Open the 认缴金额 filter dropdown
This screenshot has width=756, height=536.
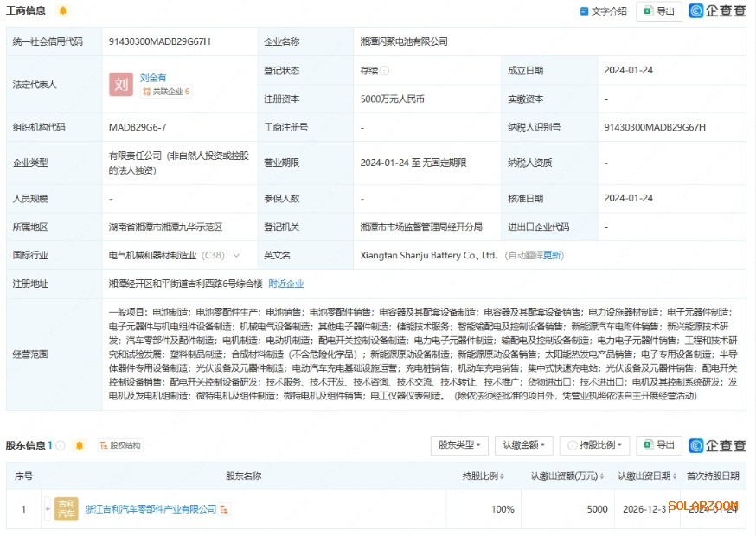pyautogui.click(x=524, y=445)
